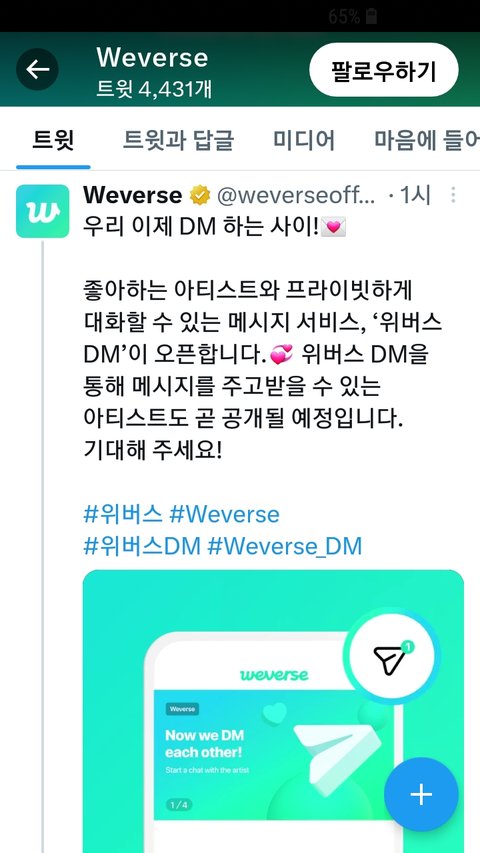Tap the back arrow icon
The image size is (480, 853).
pyautogui.click(x=37, y=69)
